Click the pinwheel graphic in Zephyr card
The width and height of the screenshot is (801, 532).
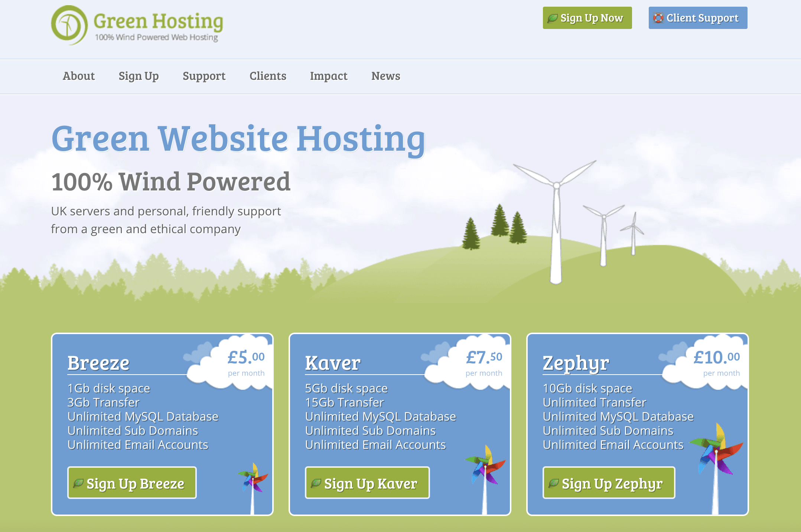[717, 451]
